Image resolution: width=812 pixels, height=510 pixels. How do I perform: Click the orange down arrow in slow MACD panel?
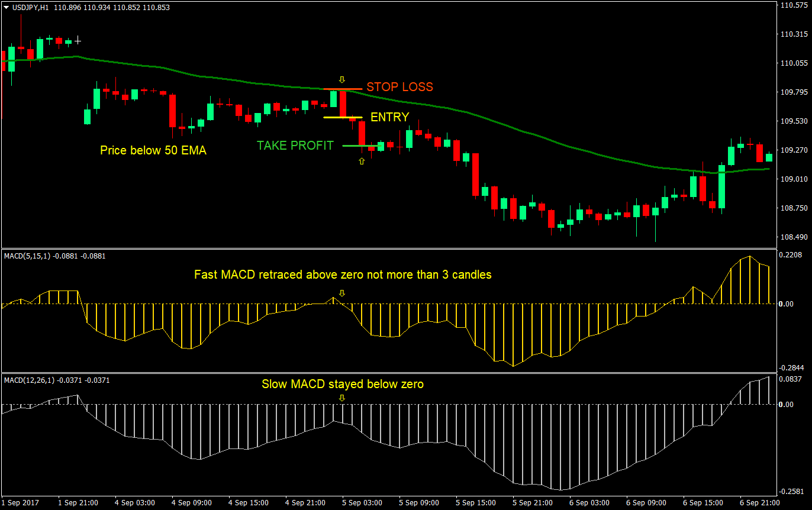[341, 398]
